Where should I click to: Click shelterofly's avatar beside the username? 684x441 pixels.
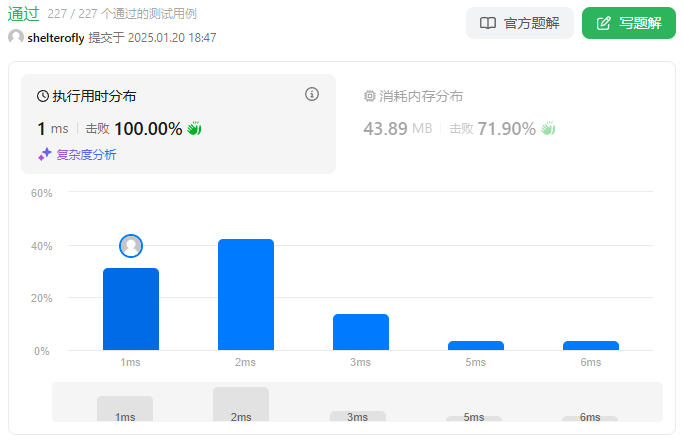point(16,38)
